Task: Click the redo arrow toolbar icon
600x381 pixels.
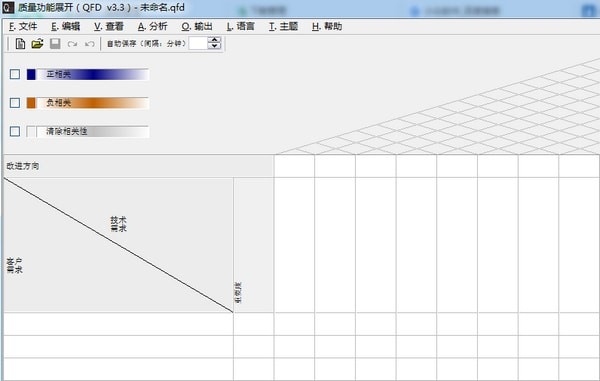Action: point(72,44)
